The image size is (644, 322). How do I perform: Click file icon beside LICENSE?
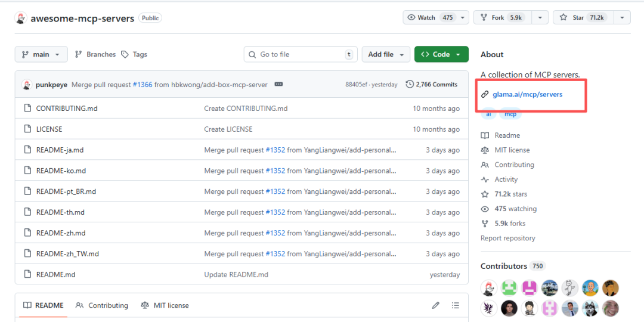[27, 129]
